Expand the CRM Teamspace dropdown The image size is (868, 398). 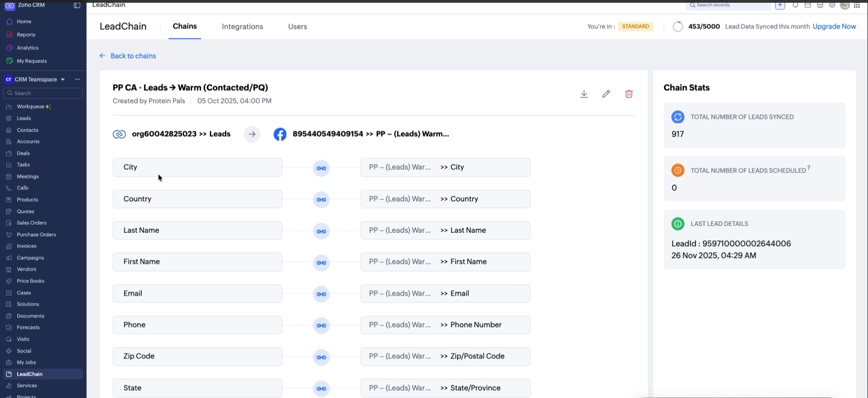tap(63, 80)
